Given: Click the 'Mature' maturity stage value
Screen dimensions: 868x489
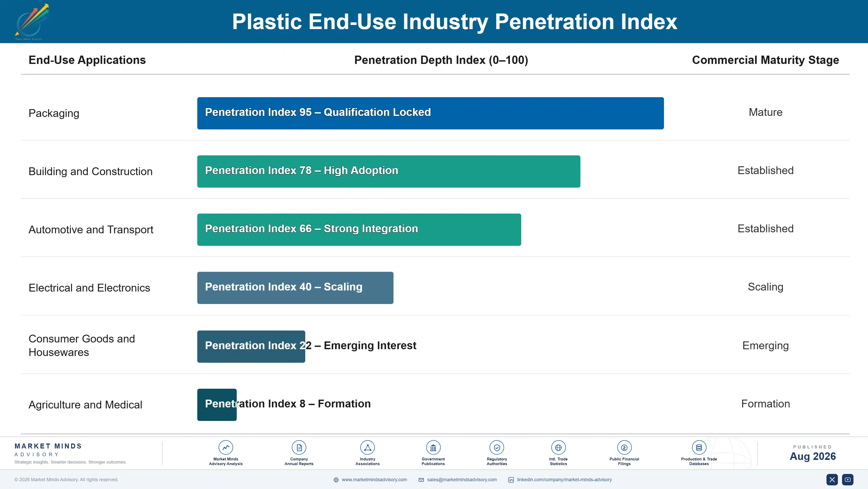Looking at the screenshot, I should pyautogui.click(x=765, y=112).
